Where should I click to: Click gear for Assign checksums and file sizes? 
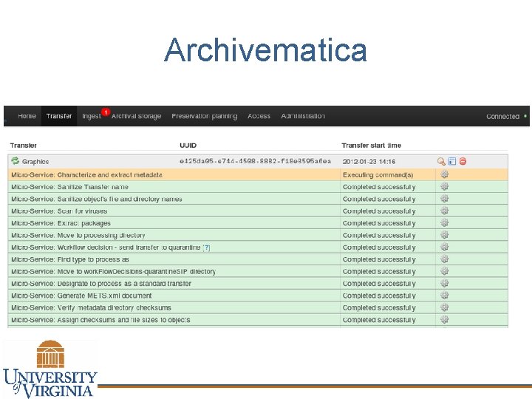tap(445, 320)
